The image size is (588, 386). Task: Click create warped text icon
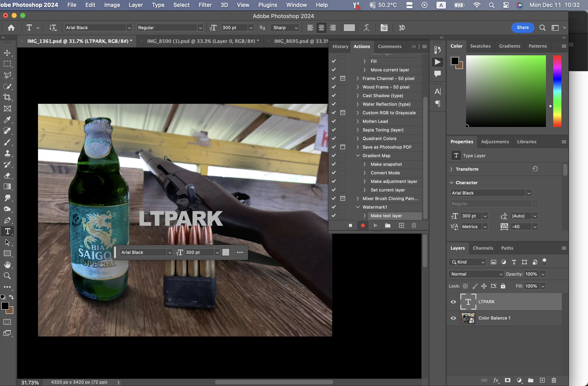tap(367, 28)
